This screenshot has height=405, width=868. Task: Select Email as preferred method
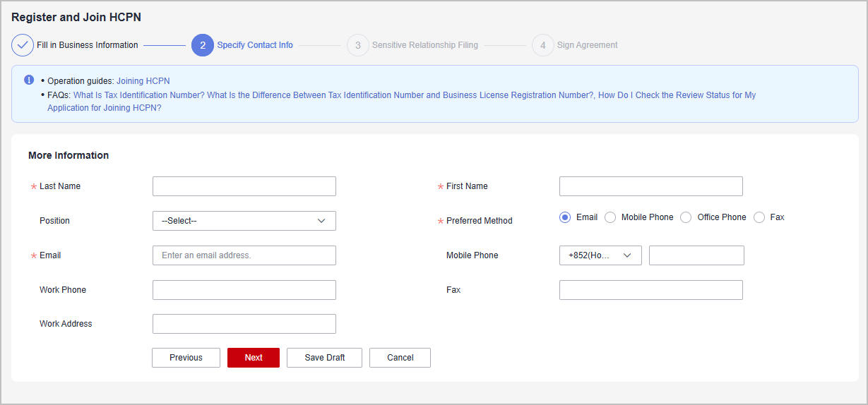pyautogui.click(x=565, y=217)
